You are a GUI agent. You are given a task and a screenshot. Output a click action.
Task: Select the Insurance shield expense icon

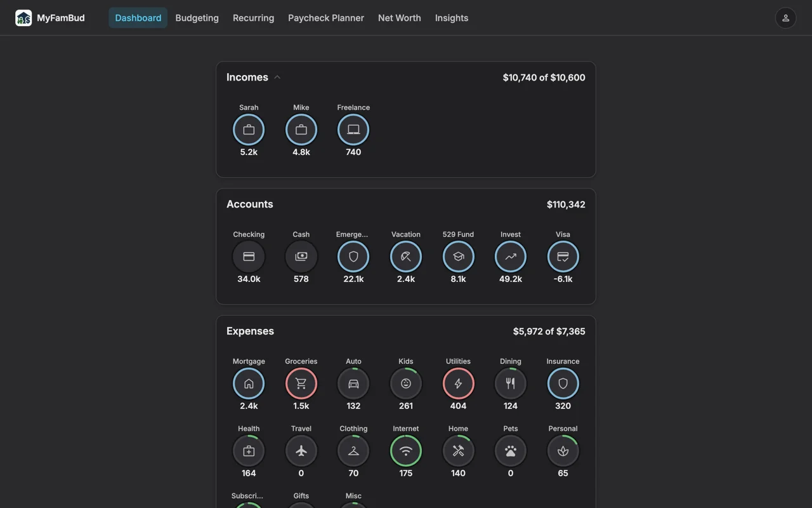pos(563,384)
